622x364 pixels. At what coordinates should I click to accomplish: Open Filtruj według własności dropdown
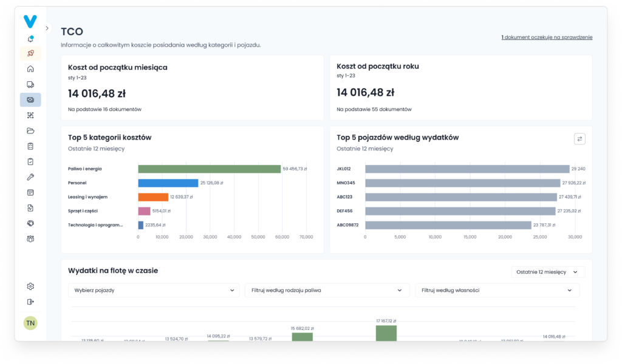[497, 291]
